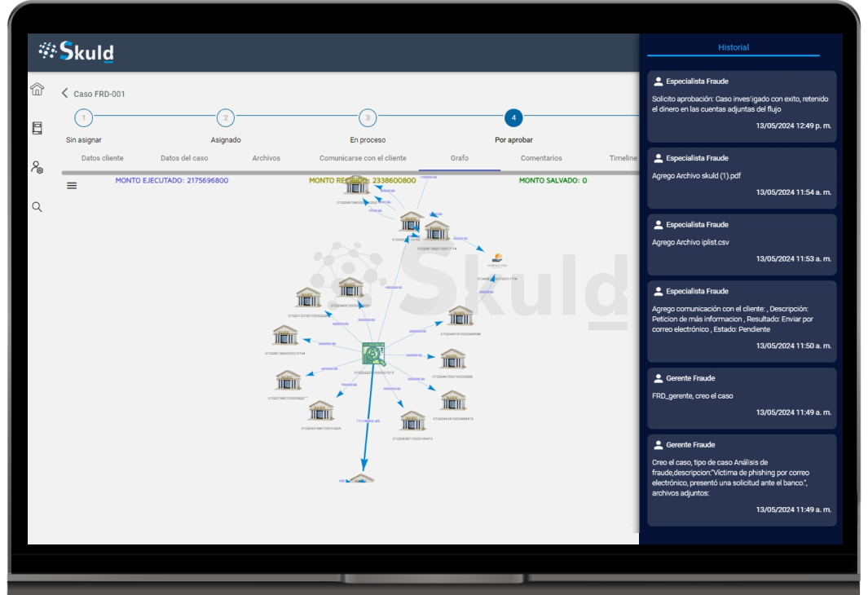This screenshot has width=868, height=595.
Task: Open the hamburger menu above the graph
Action: tap(72, 186)
